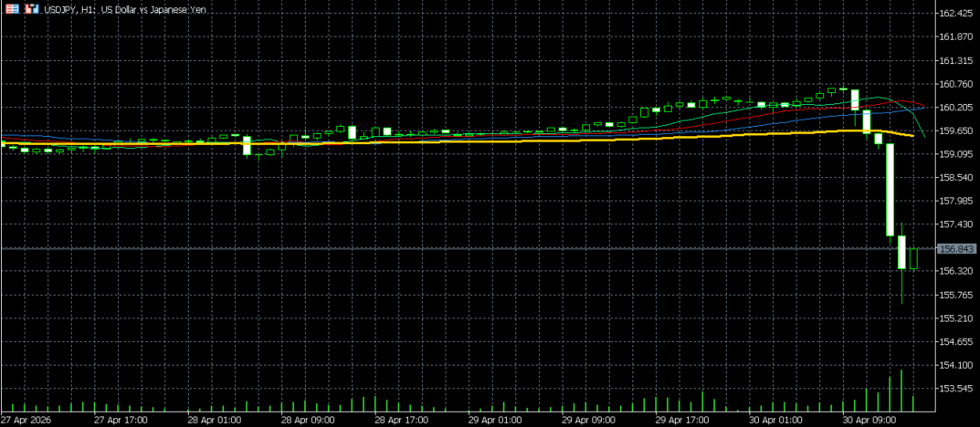Click the current price label 156.843
The height and width of the screenshot is (427, 980).
point(956,248)
